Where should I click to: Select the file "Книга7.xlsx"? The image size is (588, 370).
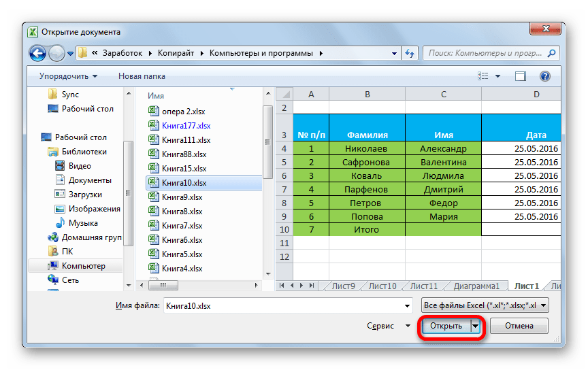click(175, 225)
